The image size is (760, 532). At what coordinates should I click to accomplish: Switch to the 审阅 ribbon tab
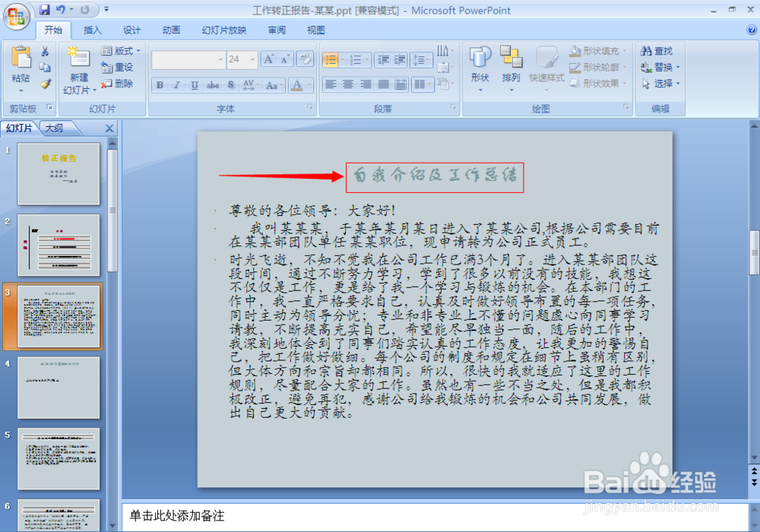point(277,30)
